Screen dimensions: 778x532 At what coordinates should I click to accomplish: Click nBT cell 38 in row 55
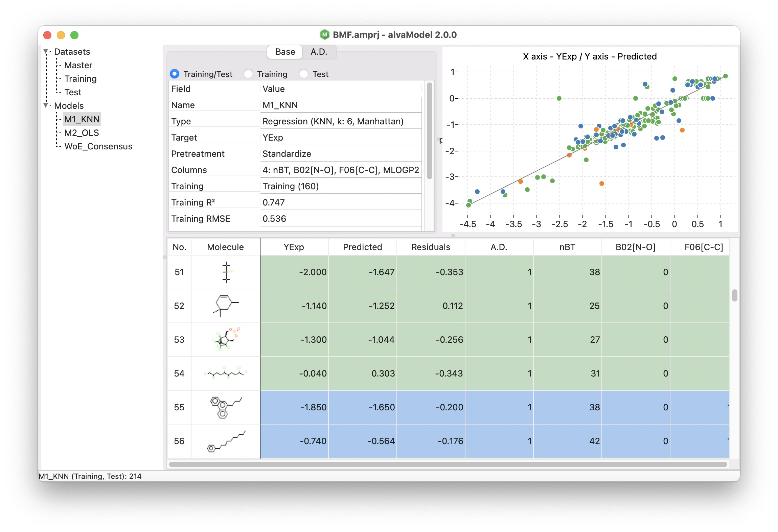[x=567, y=407]
